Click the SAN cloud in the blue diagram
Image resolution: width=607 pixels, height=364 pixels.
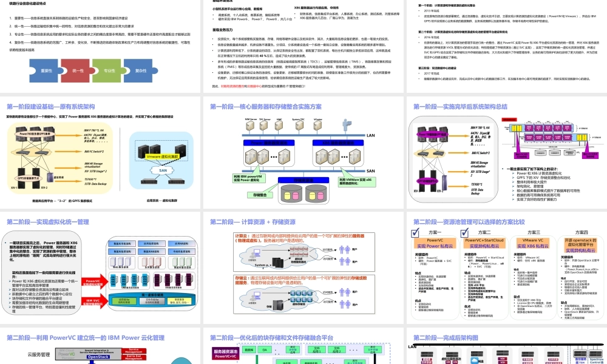click(163, 170)
